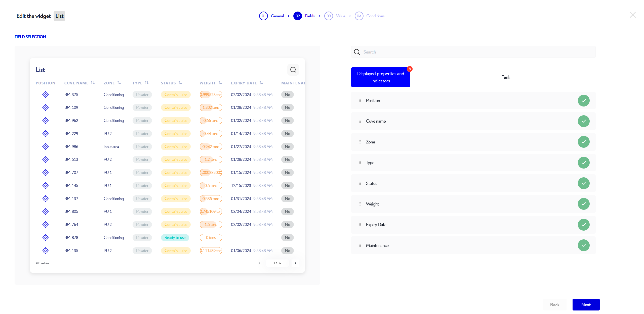Navigate to the next page using the arrow
The image size is (644, 314).
(296, 263)
